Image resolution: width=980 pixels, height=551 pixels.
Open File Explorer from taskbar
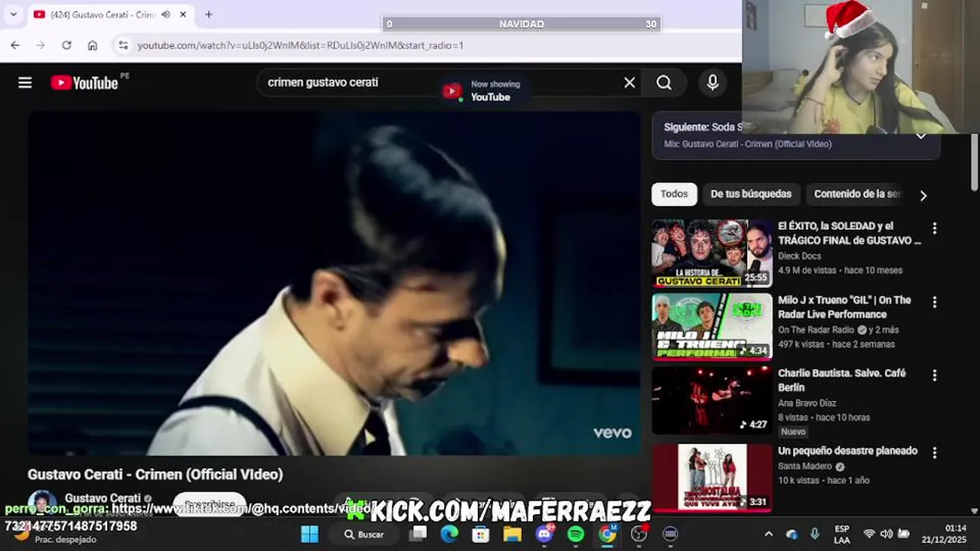pos(512,534)
